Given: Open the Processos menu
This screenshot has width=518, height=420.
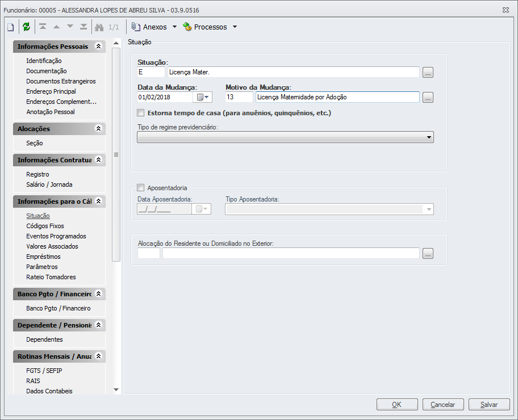Looking at the screenshot, I should [x=205, y=27].
